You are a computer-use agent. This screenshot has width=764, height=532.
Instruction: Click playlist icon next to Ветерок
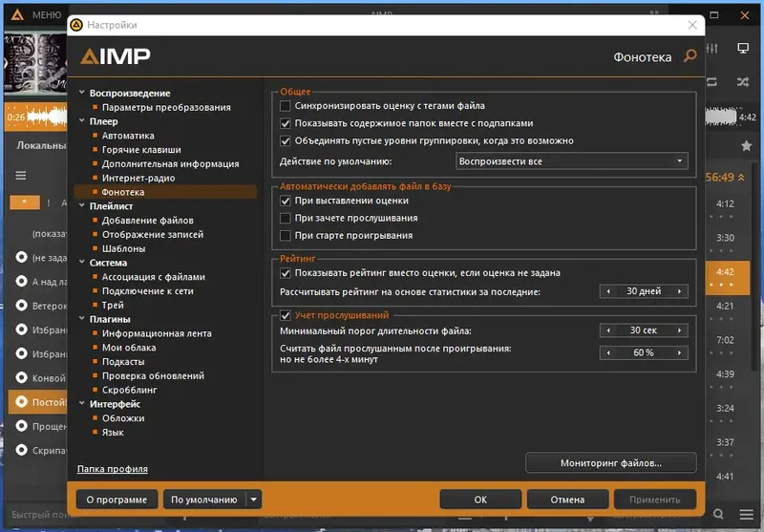click(21, 306)
